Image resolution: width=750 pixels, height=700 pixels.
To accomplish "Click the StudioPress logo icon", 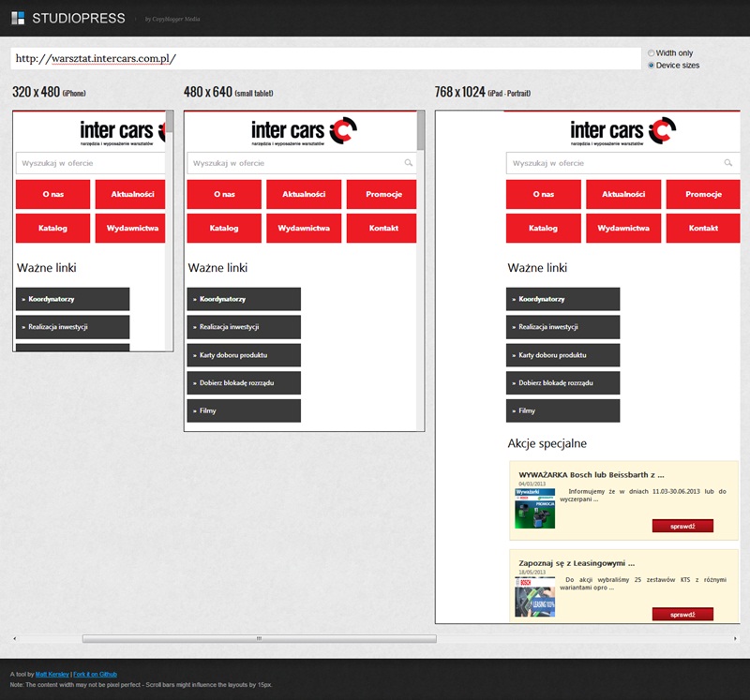I will tap(18, 18).
